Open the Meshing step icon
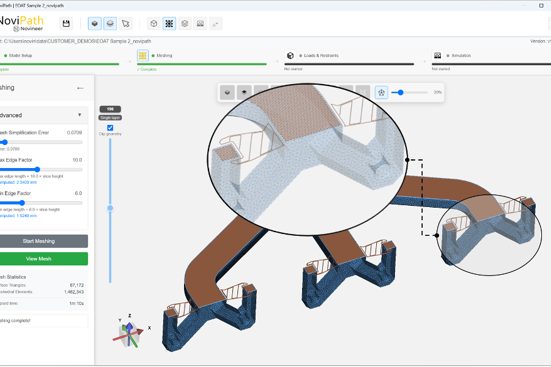 (x=143, y=56)
